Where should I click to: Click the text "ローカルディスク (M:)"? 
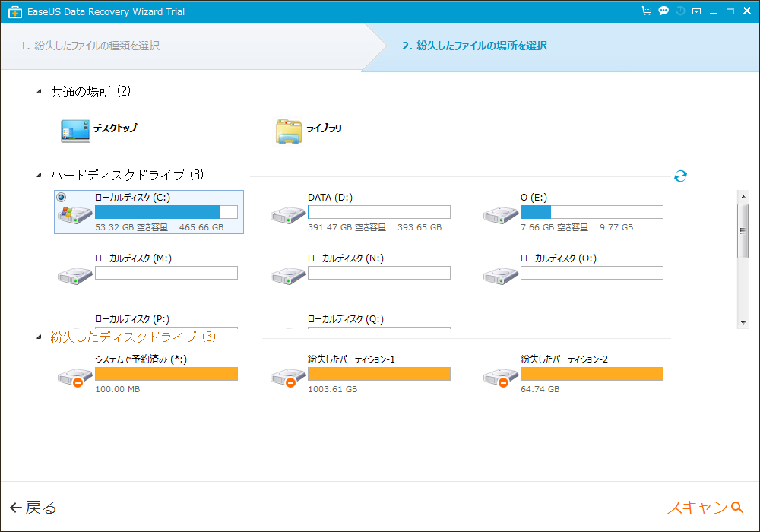point(133,258)
